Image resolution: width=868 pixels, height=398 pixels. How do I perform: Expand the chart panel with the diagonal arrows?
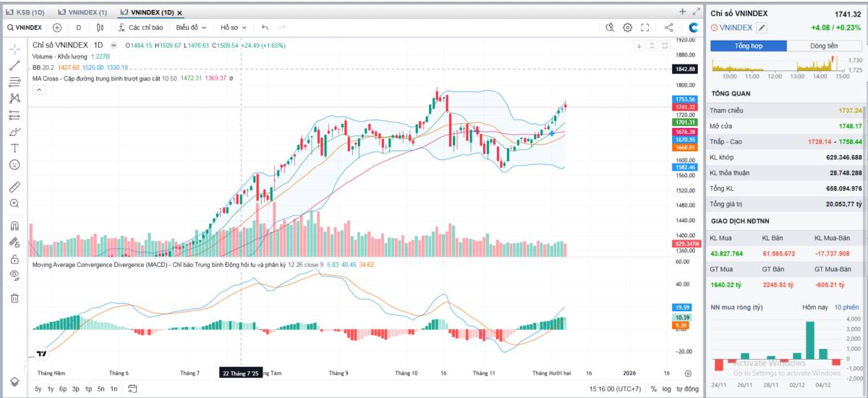[x=696, y=12]
